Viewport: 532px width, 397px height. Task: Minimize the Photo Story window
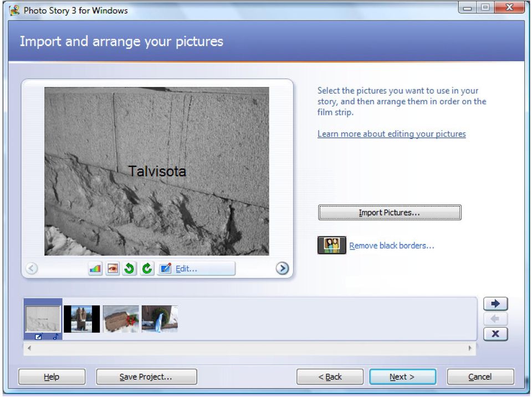tap(467, 7)
